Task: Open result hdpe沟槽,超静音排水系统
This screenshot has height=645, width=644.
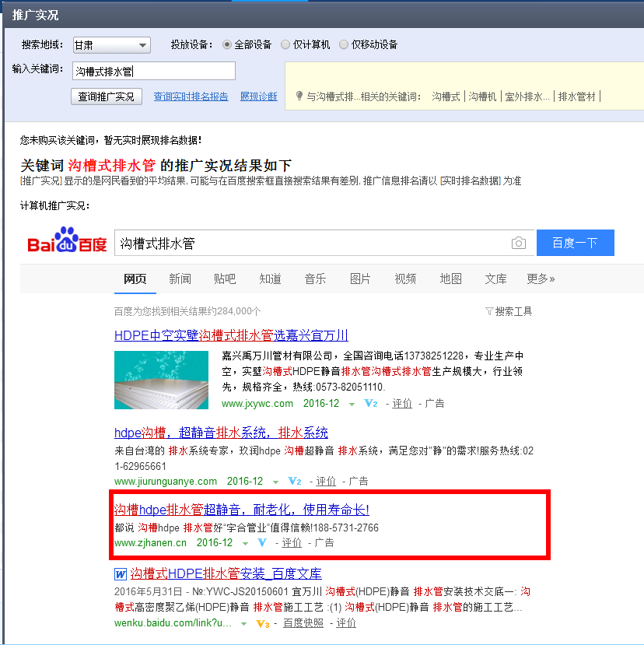Action: point(221,433)
